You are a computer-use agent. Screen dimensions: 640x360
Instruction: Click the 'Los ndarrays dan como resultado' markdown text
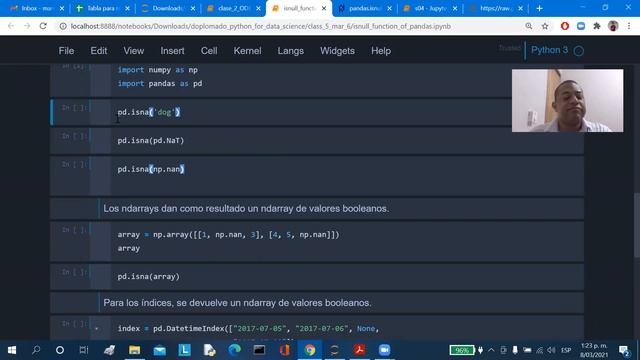tap(246, 209)
